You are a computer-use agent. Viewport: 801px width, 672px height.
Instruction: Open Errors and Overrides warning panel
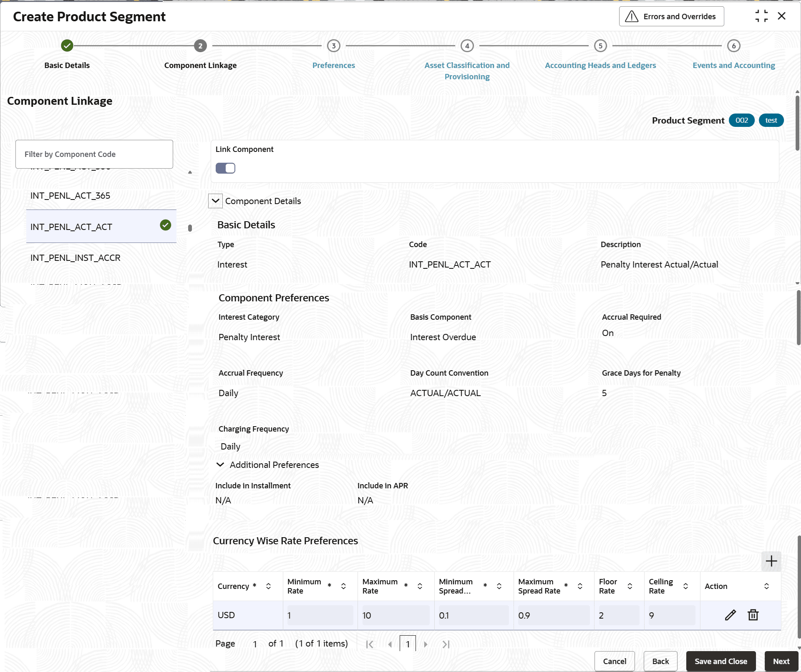click(x=671, y=17)
